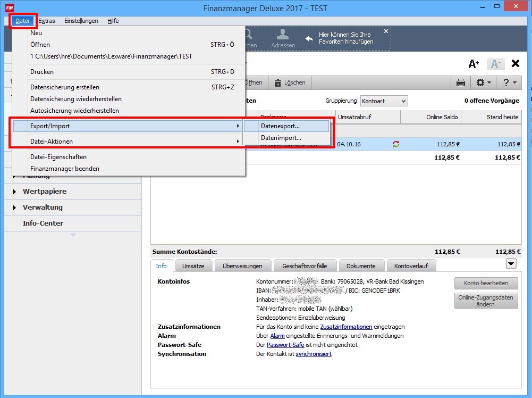Choose Autosicherung wiederherstellen
532x398 pixels.
click(x=129, y=111)
